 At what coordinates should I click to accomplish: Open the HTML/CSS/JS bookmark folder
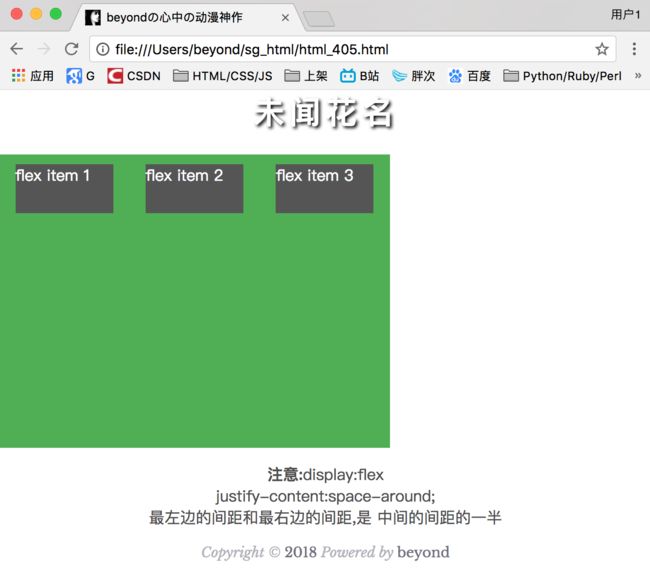(223, 76)
